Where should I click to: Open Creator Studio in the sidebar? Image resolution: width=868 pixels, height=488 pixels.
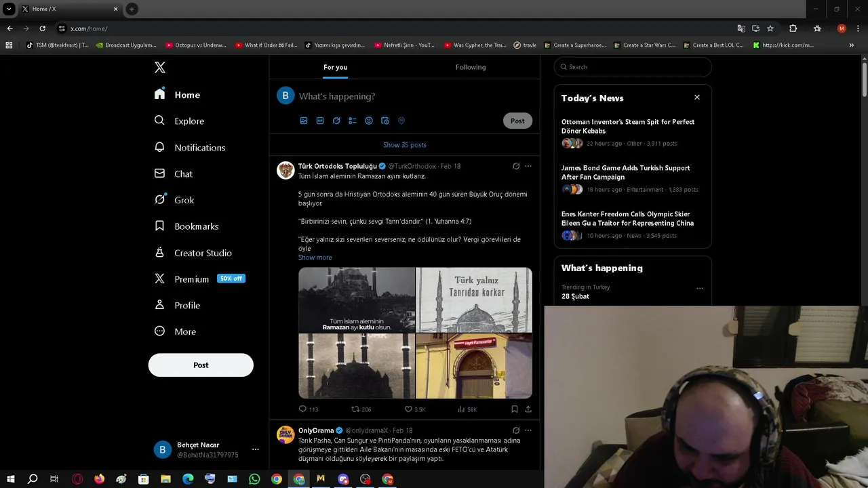193,253
